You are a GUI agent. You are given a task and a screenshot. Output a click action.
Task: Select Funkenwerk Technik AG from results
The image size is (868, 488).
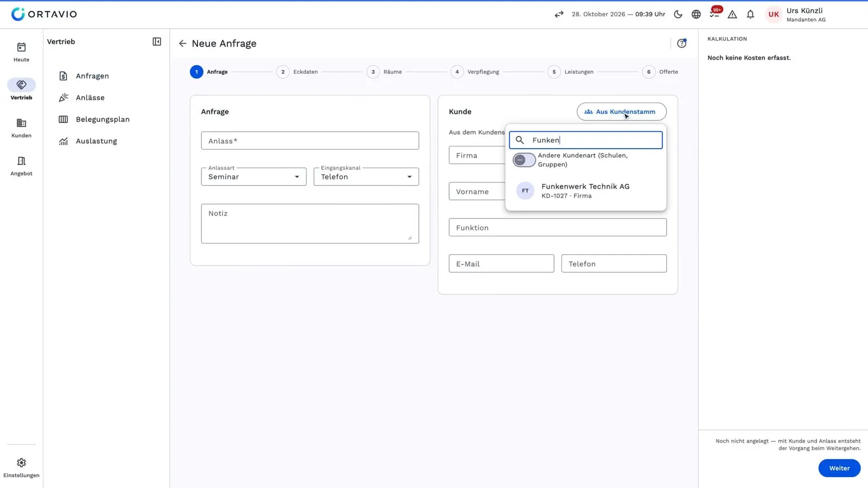[x=585, y=191]
